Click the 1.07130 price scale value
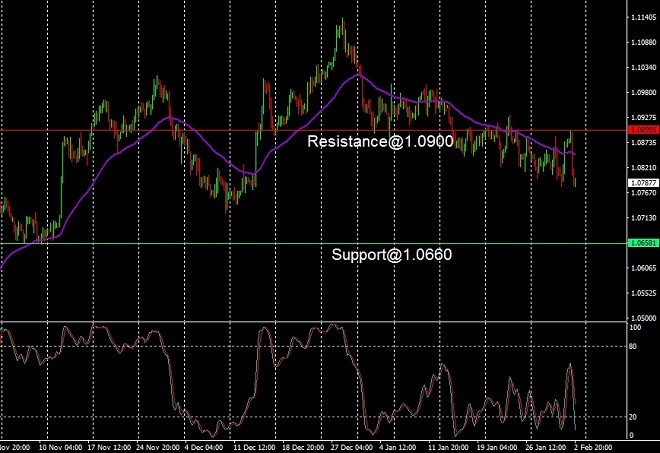The image size is (660, 453). (x=644, y=218)
